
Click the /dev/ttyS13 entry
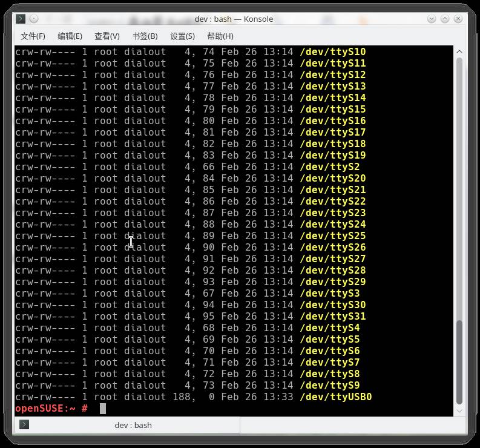(333, 87)
